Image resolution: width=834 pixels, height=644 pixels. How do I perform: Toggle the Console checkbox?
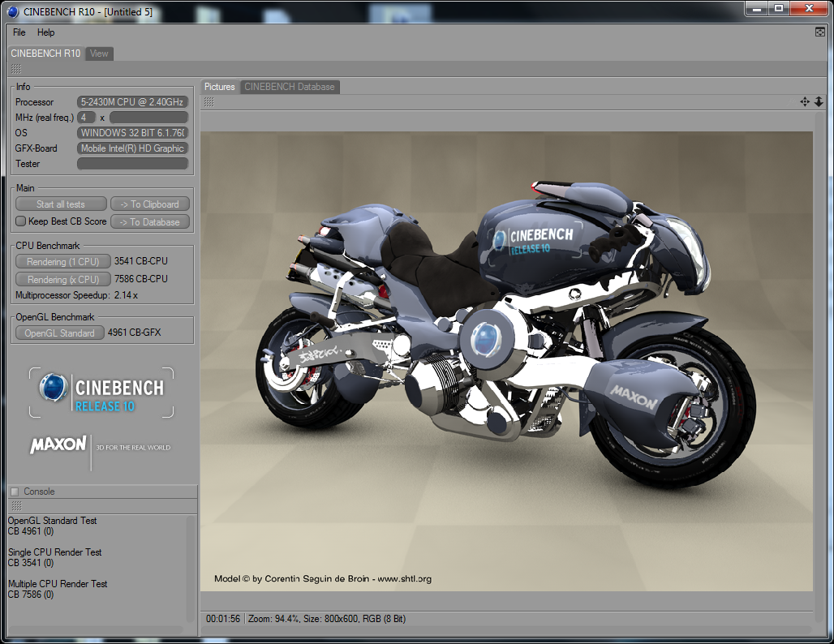[x=15, y=492]
